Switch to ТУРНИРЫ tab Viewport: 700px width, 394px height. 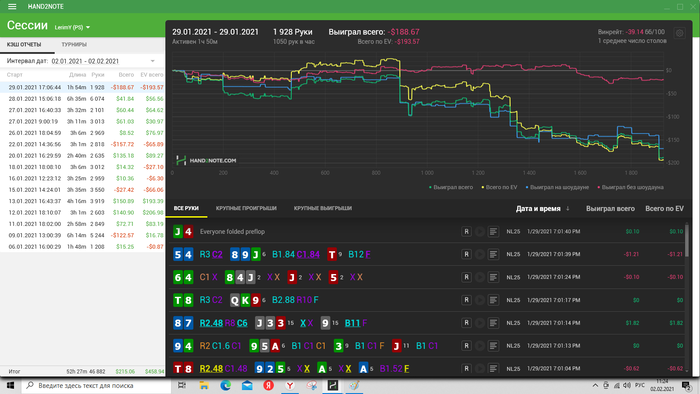click(74, 45)
